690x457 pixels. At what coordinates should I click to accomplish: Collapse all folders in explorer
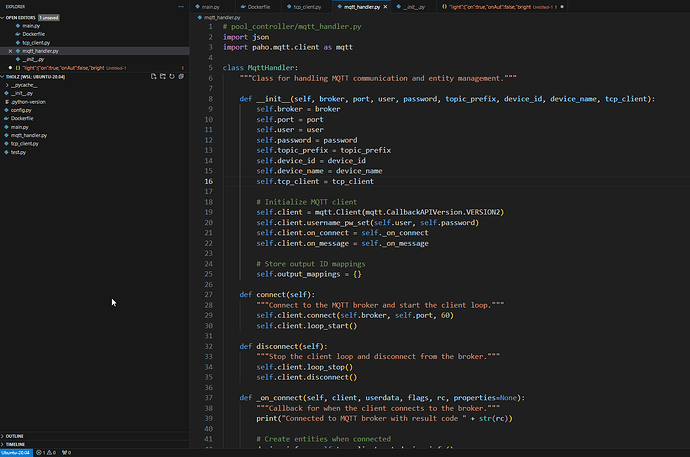[x=181, y=77]
